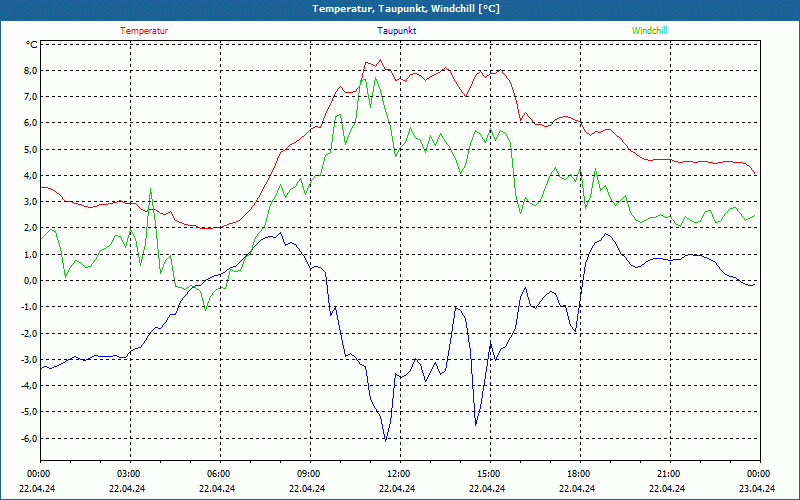Click the -3,0 y-axis value
The height and width of the screenshot is (500, 800).
click(30, 359)
